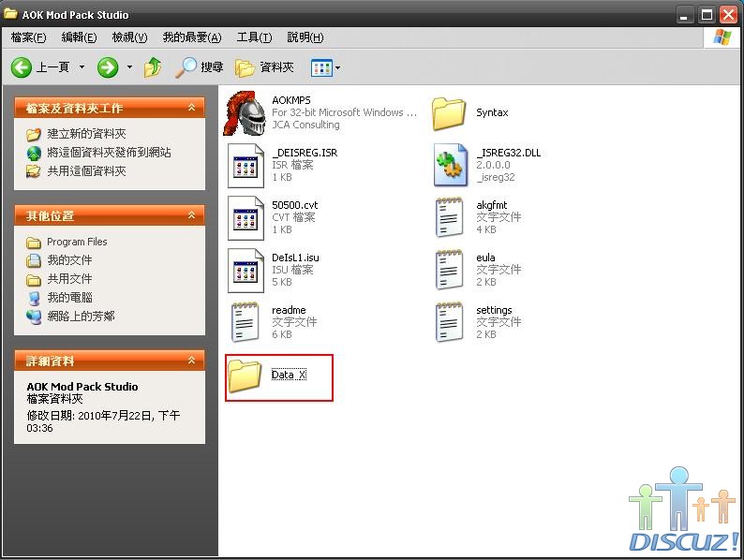The height and width of the screenshot is (560, 744).
Task: Go to 我的電腦 link
Action: coord(69,298)
